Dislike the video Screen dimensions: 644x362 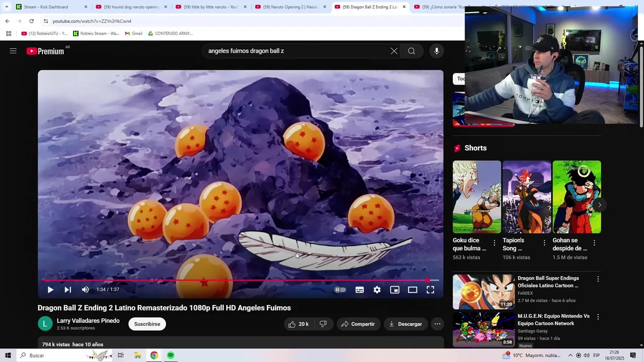324,324
